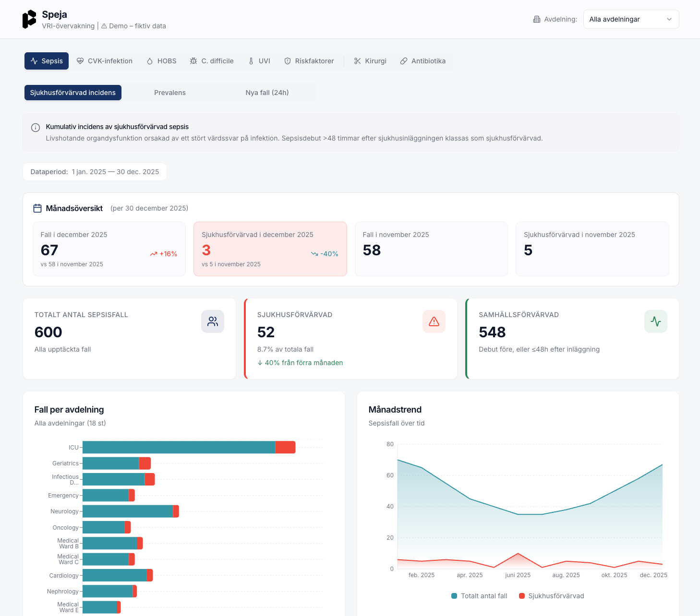Click the Neurology bar in department chart
The image size is (700, 616).
click(131, 511)
